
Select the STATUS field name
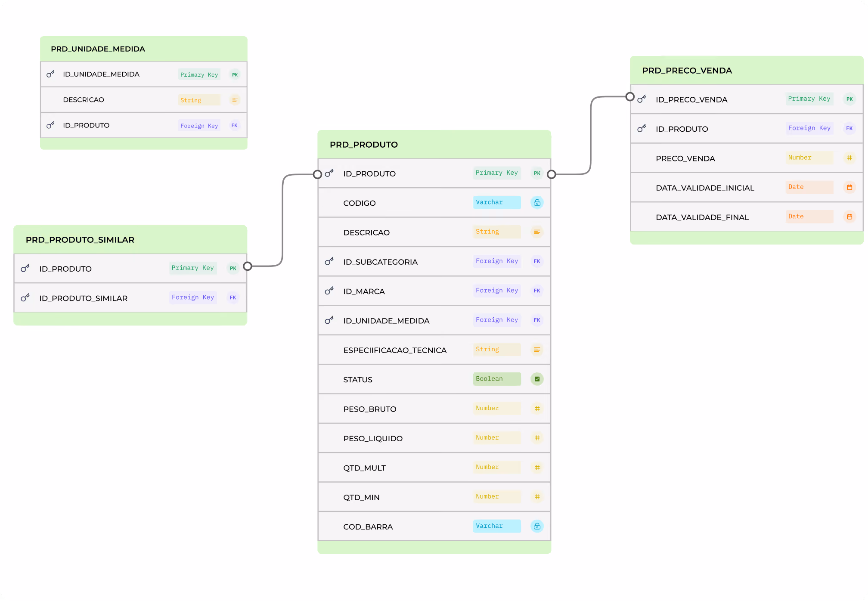(x=358, y=380)
